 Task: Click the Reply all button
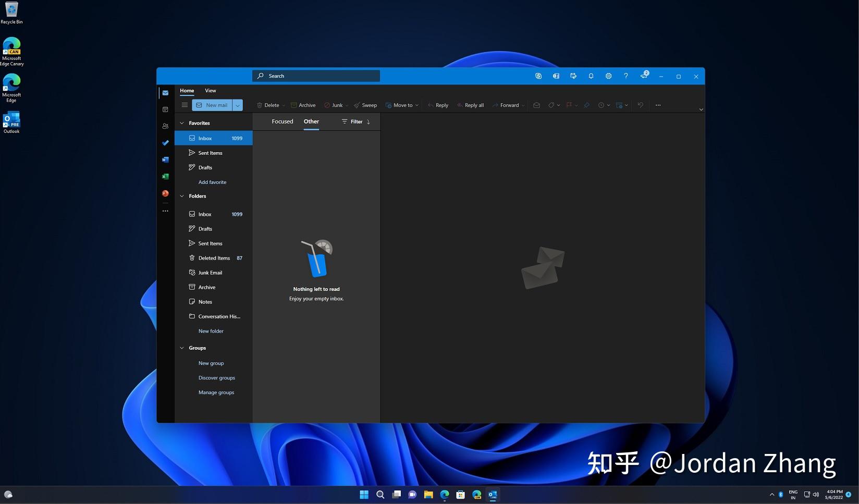[x=470, y=105]
